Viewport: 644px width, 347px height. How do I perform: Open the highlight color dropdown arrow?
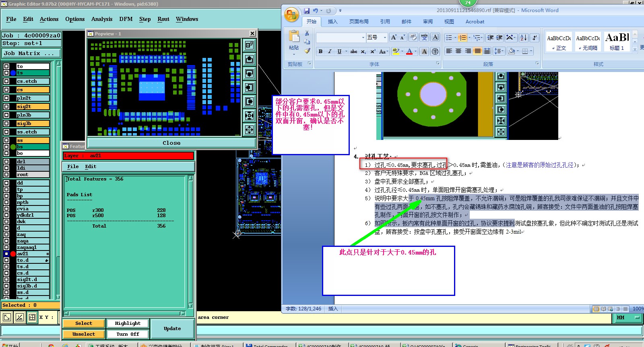(402, 51)
